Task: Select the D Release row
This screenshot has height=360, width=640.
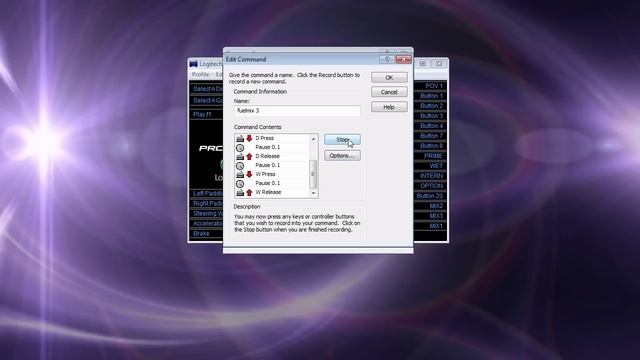Action: click(x=272, y=156)
